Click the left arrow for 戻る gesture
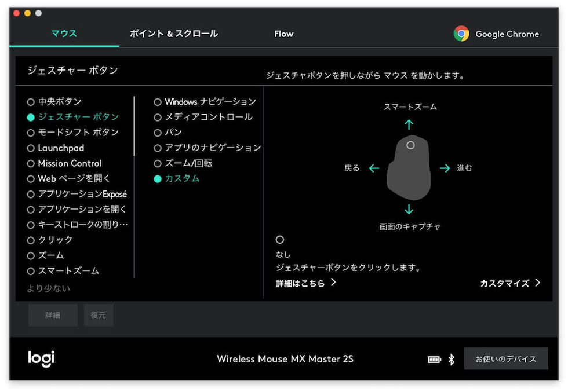Screen dimensions: 568x392 click(374, 168)
